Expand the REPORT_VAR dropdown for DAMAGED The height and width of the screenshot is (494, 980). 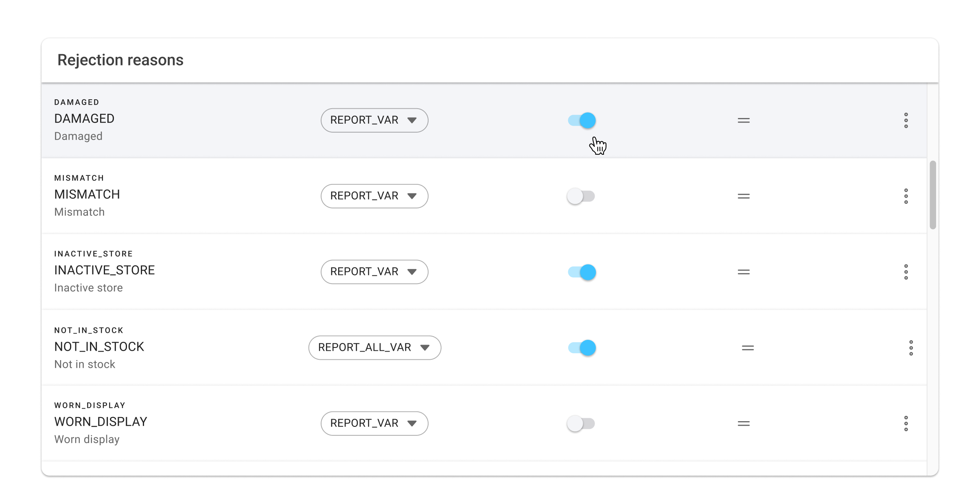pos(374,120)
